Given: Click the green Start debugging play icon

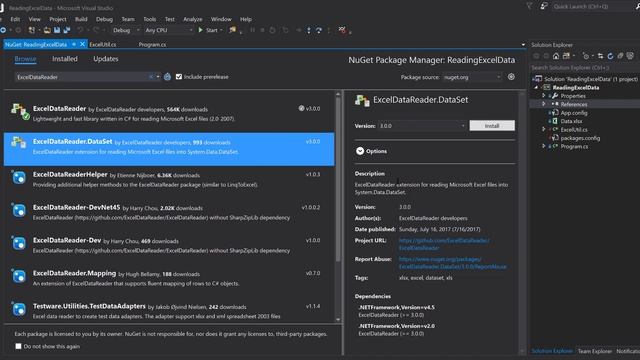Looking at the screenshot, I should coord(200,30).
